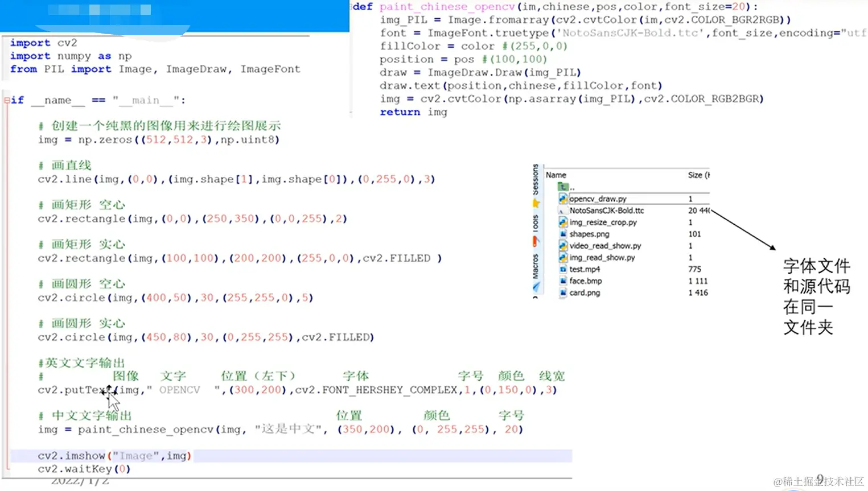Click the 'import cv2' line
The image size is (868, 491).
pos(43,43)
